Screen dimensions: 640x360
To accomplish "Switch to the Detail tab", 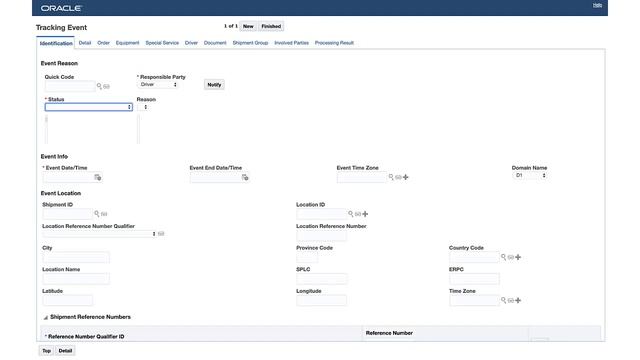I will 85,43.
